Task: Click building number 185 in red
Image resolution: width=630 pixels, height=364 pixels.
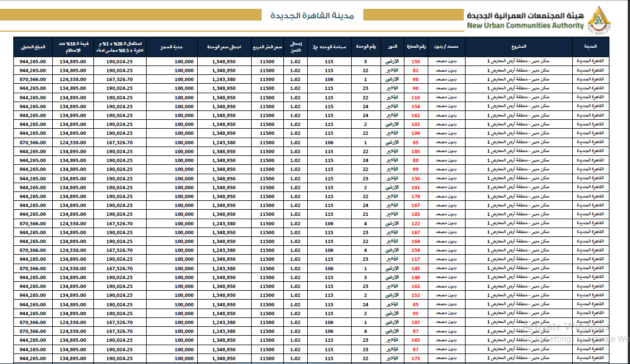Action: (416, 151)
